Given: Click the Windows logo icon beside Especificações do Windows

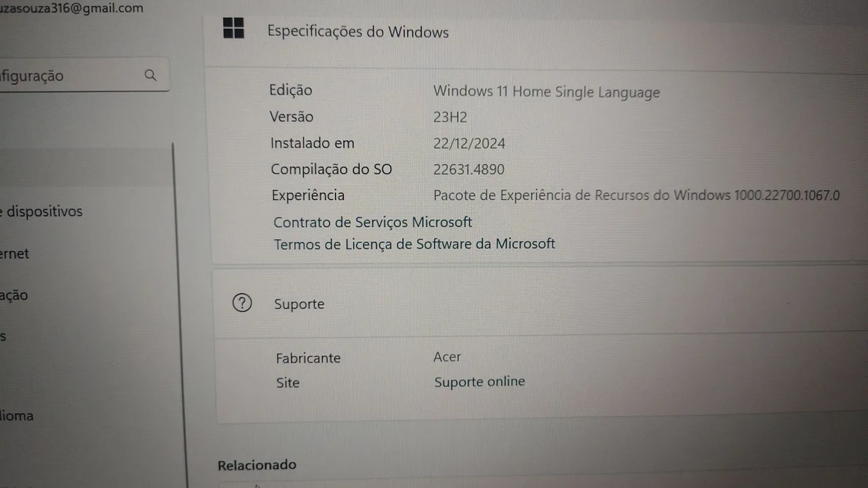Looking at the screenshot, I should [x=233, y=28].
